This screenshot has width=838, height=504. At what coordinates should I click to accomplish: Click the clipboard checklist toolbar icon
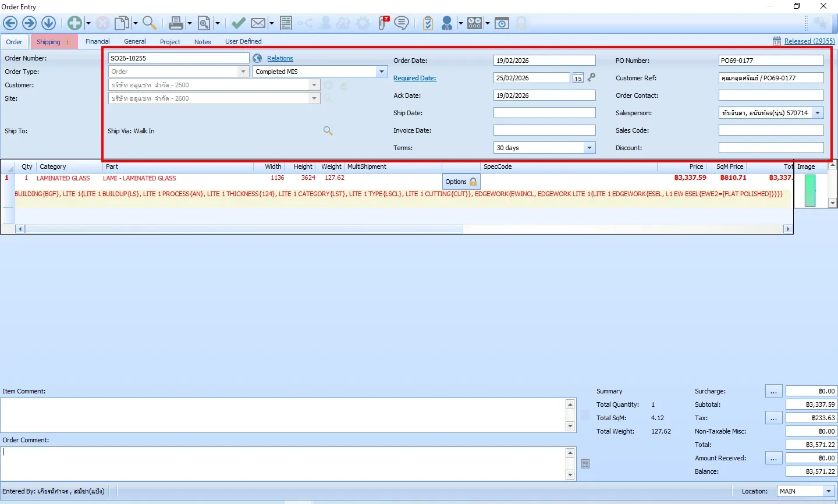tap(428, 23)
